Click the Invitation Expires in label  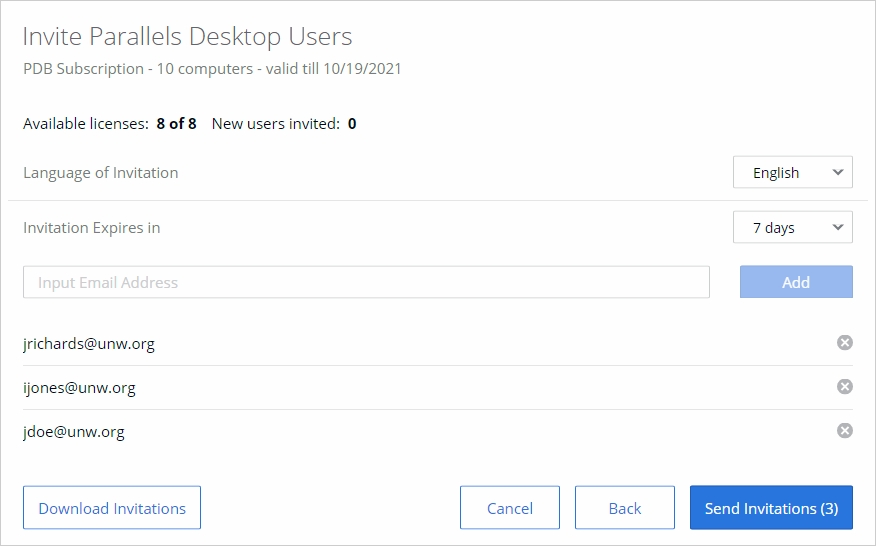coord(92,227)
